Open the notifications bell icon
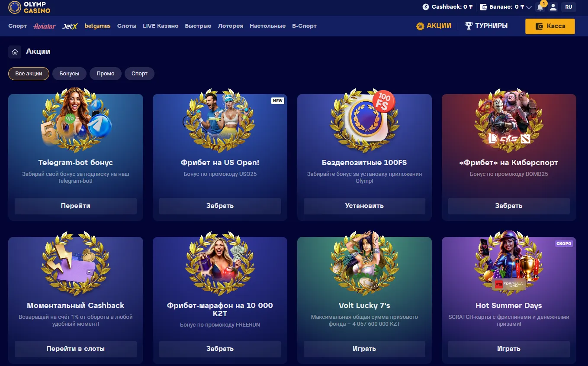588x366 pixels. point(540,7)
